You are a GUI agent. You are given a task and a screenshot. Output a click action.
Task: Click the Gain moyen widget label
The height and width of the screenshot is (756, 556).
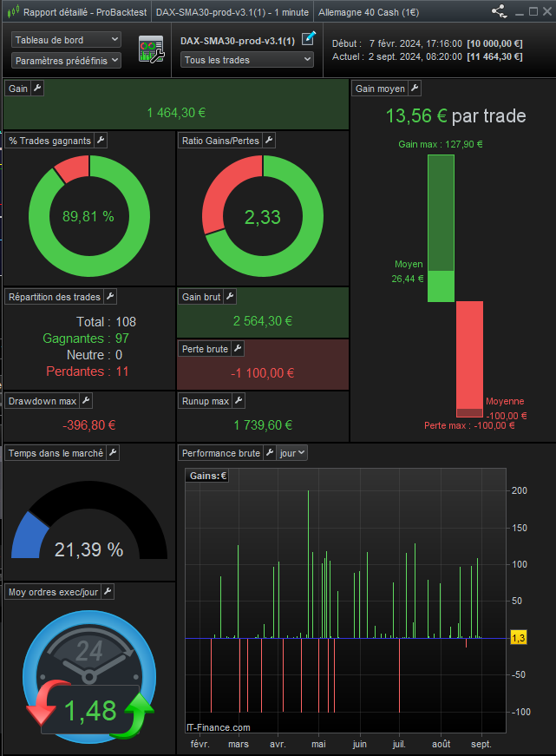tap(380, 89)
